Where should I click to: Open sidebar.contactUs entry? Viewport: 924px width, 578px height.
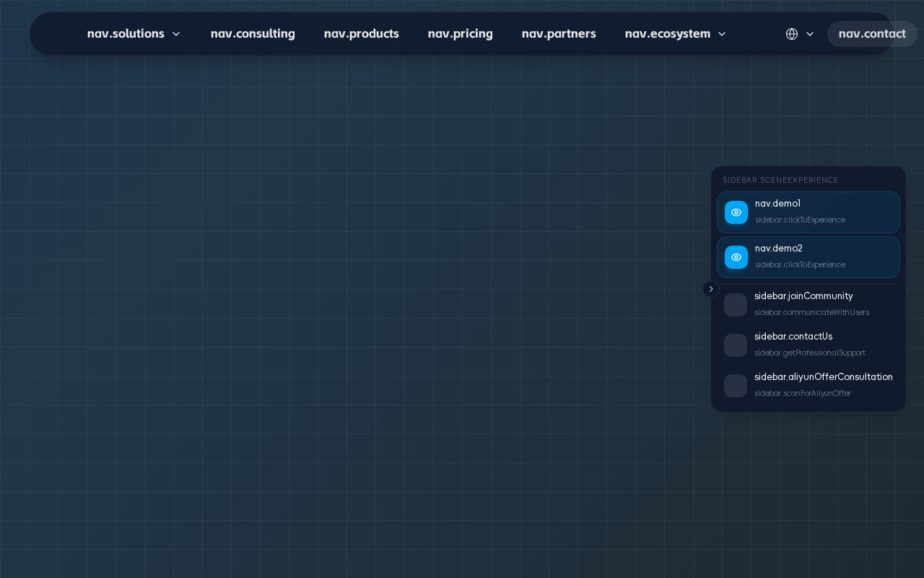coord(808,345)
